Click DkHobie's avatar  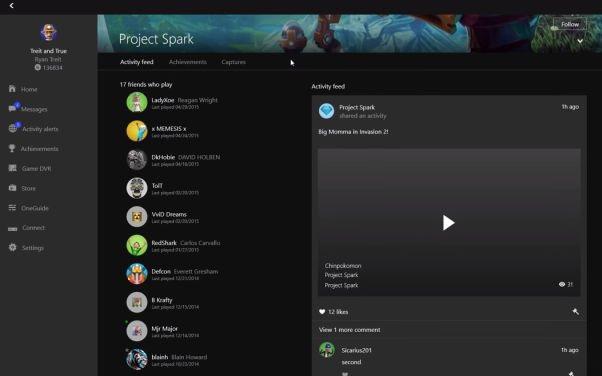(137, 159)
